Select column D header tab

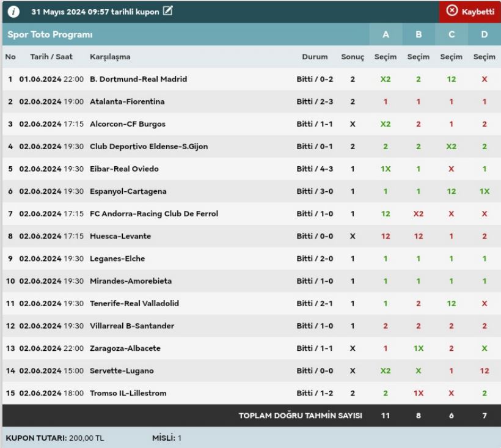(x=485, y=35)
